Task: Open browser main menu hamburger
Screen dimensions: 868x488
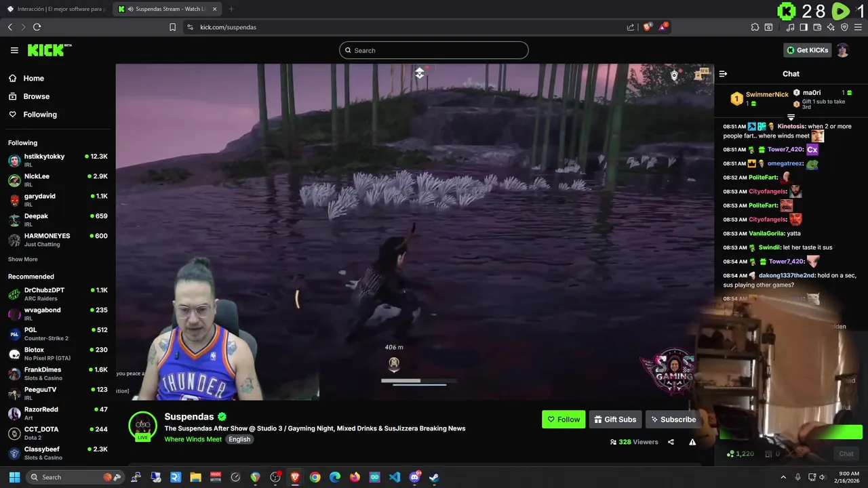Action: pyautogui.click(x=858, y=27)
